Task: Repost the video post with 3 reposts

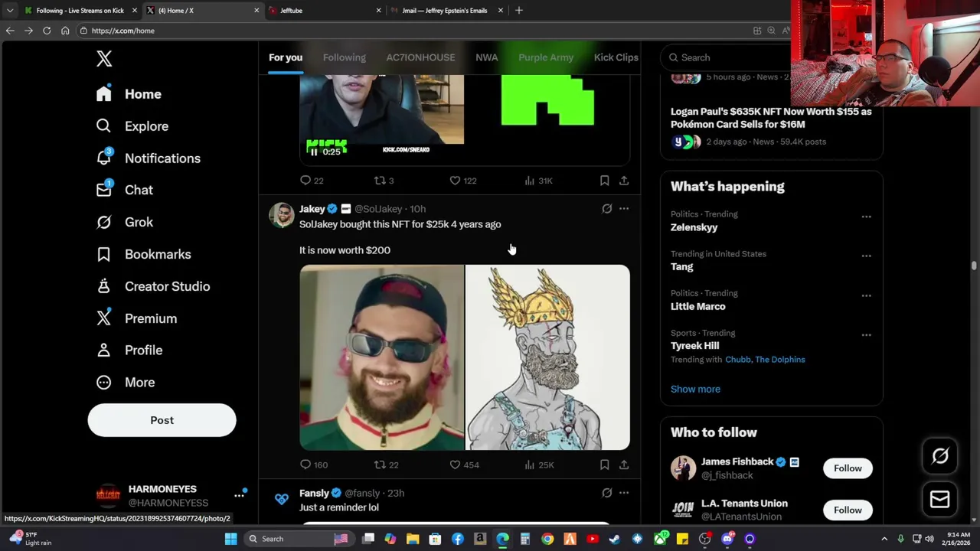Action: (384, 181)
